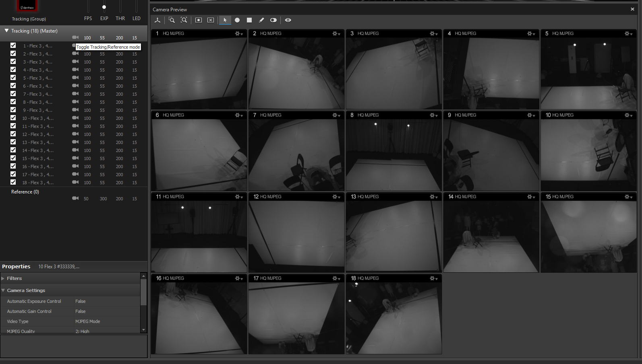Select the pencil draw mask tool
The height and width of the screenshot is (364, 642).
click(x=261, y=20)
